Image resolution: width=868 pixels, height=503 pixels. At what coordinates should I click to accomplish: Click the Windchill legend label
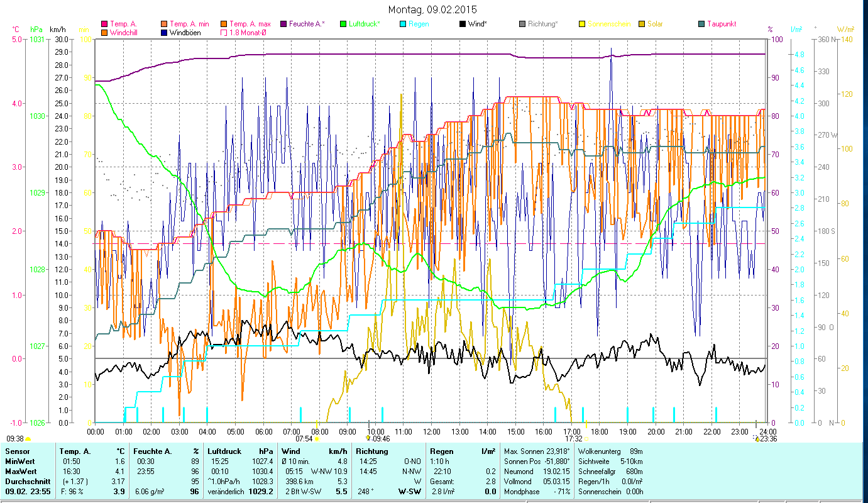point(126,32)
